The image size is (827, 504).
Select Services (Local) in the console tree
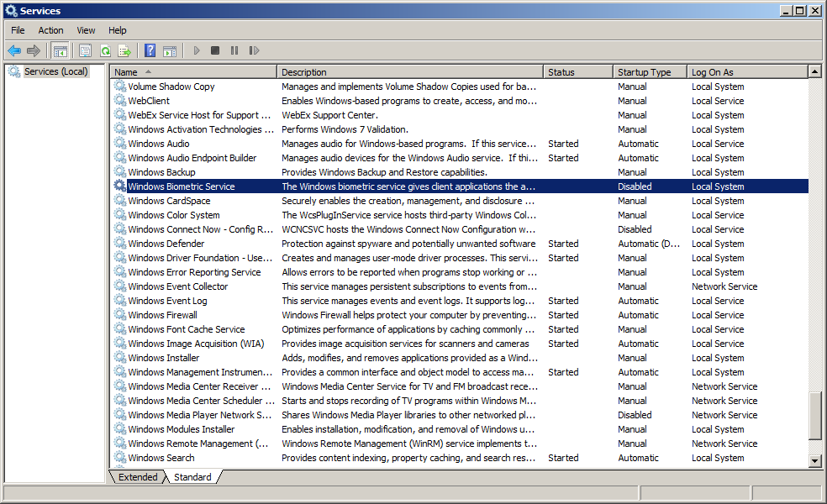point(56,71)
